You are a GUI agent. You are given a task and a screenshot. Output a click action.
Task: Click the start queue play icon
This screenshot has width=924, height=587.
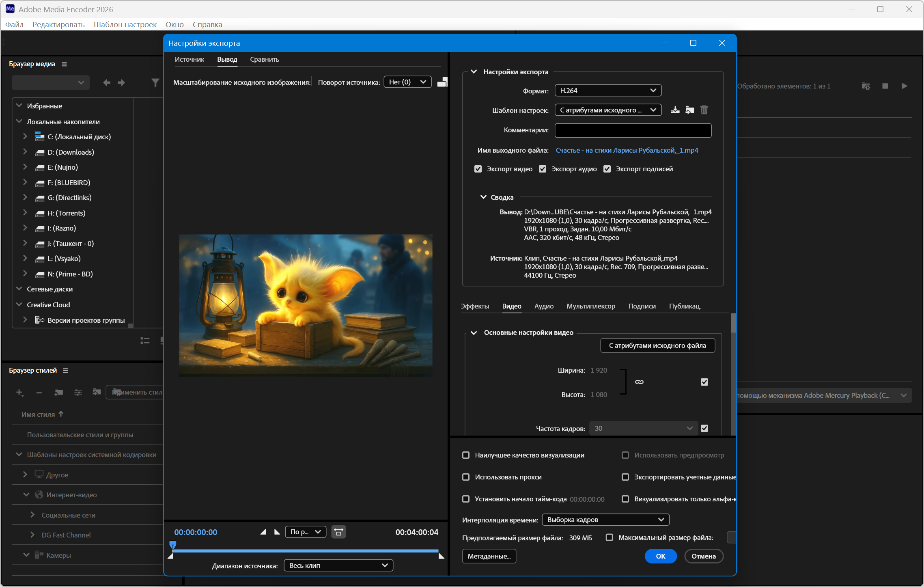click(x=904, y=86)
